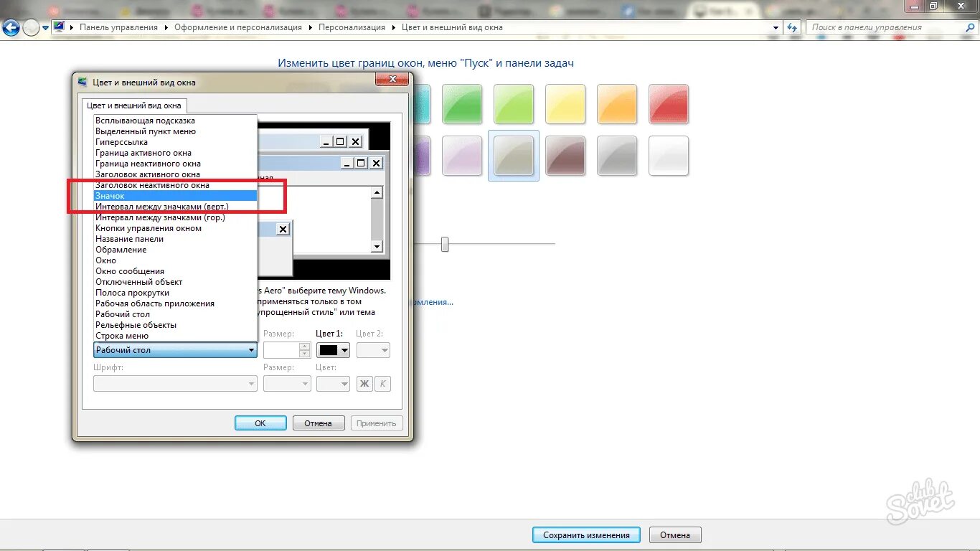Pick 'Обрамление' in the list

click(175, 250)
